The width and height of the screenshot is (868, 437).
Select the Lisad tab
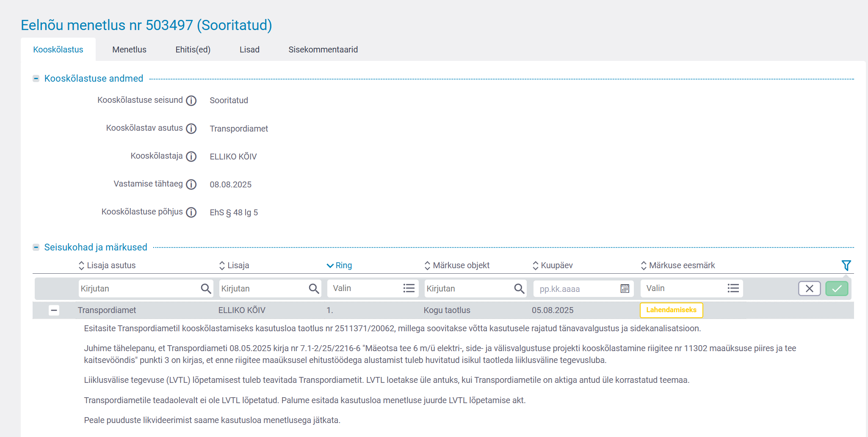[x=249, y=49]
